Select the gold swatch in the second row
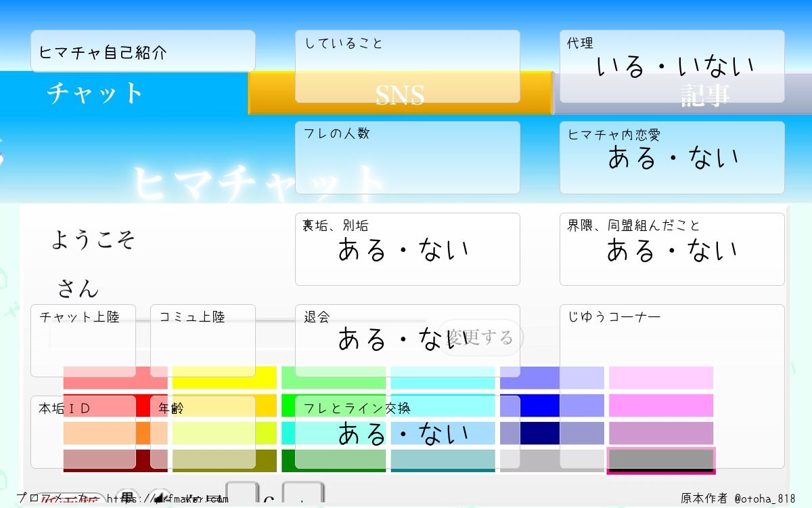The height and width of the screenshot is (508, 812). click(225, 406)
